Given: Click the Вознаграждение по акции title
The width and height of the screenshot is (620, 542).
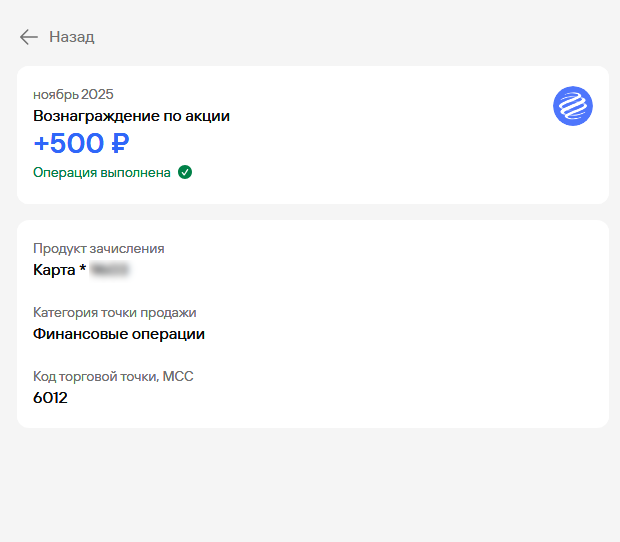Looking at the screenshot, I should pos(131,116).
